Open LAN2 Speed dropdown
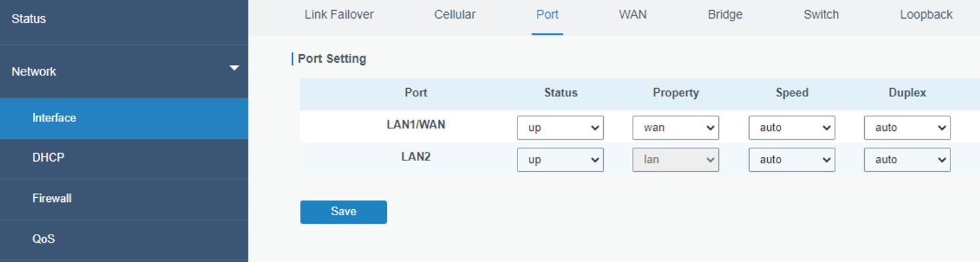 coord(792,160)
